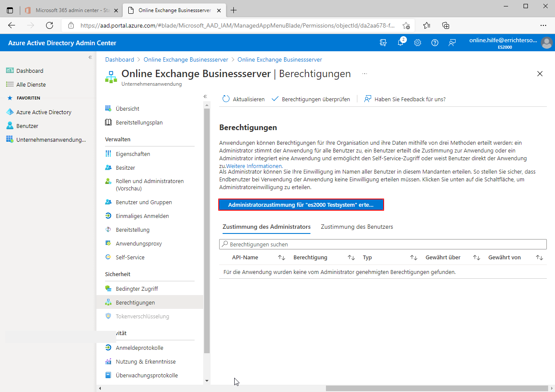Click Haben Sie Feedback für uns?

pyautogui.click(x=405, y=99)
